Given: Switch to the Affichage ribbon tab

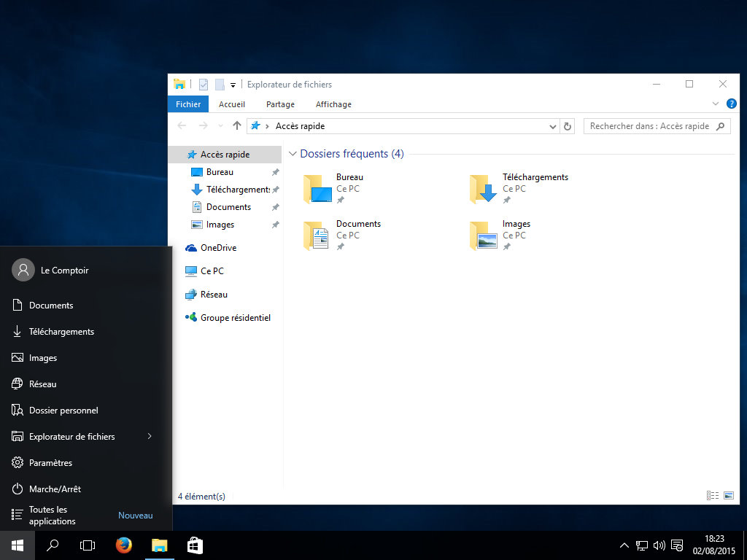Looking at the screenshot, I should (333, 104).
